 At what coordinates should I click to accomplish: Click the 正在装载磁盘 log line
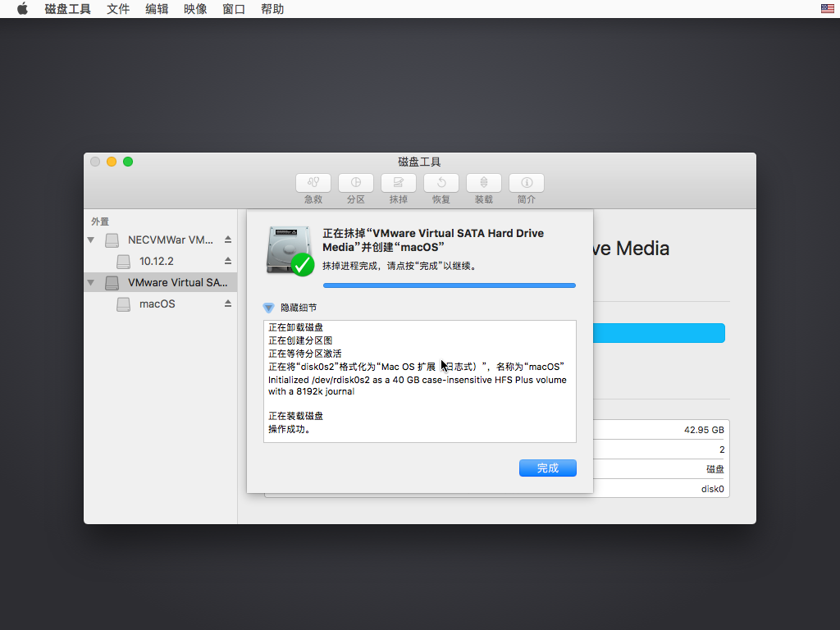pos(295,416)
